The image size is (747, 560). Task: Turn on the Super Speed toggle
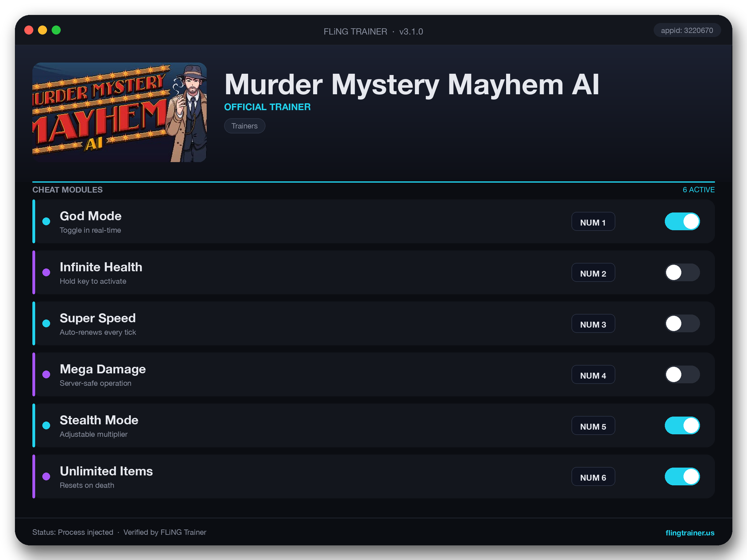click(682, 323)
